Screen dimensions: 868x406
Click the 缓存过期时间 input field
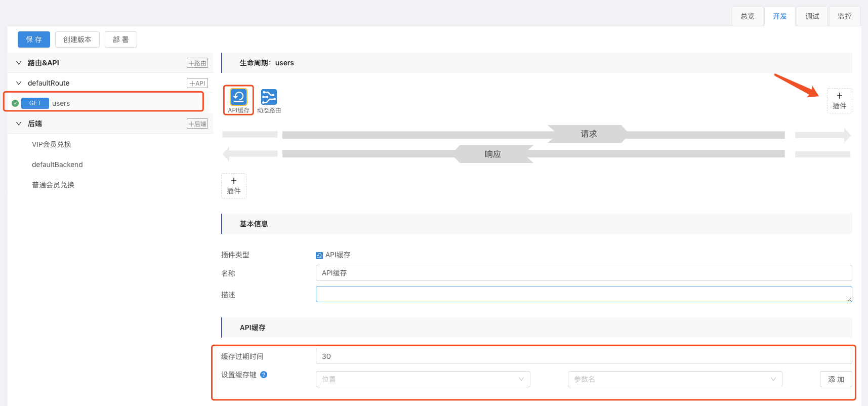(x=583, y=356)
